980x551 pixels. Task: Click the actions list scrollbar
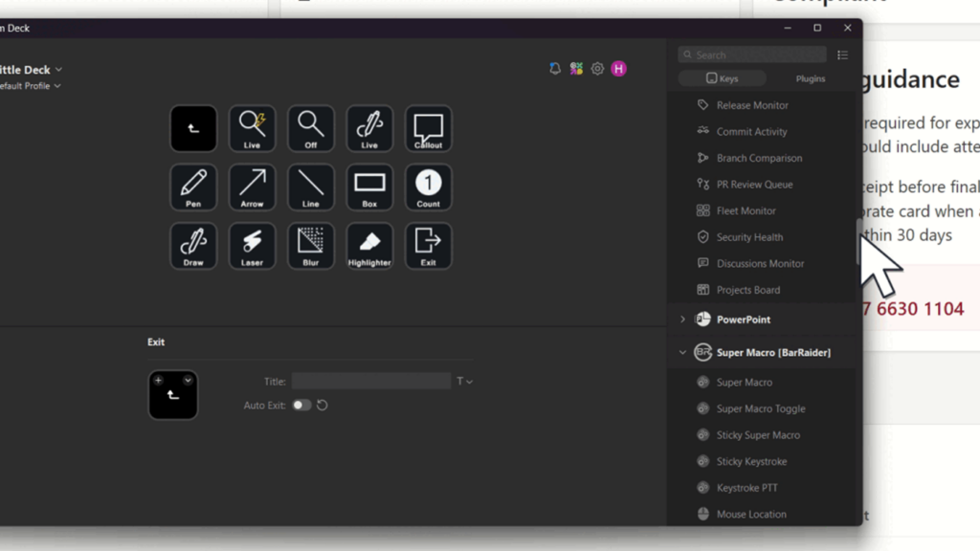click(858, 240)
